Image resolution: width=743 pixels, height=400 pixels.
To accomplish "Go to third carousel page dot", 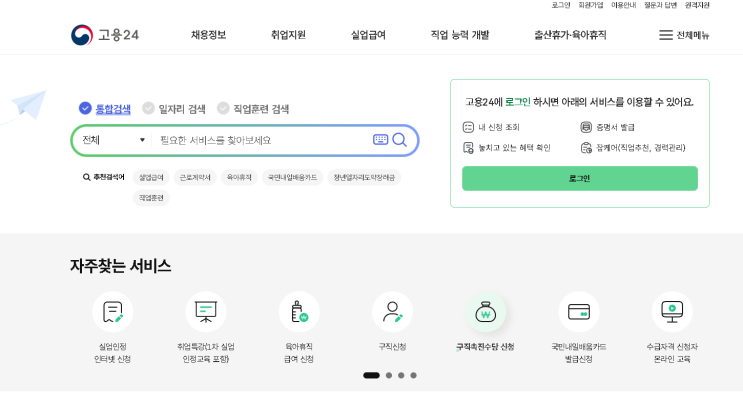I will tap(401, 375).
